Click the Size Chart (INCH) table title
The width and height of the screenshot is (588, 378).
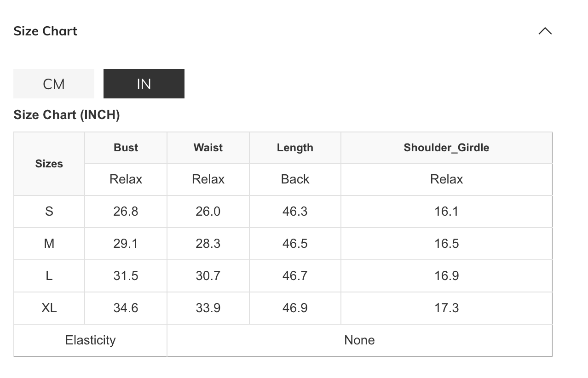[67, 115]
